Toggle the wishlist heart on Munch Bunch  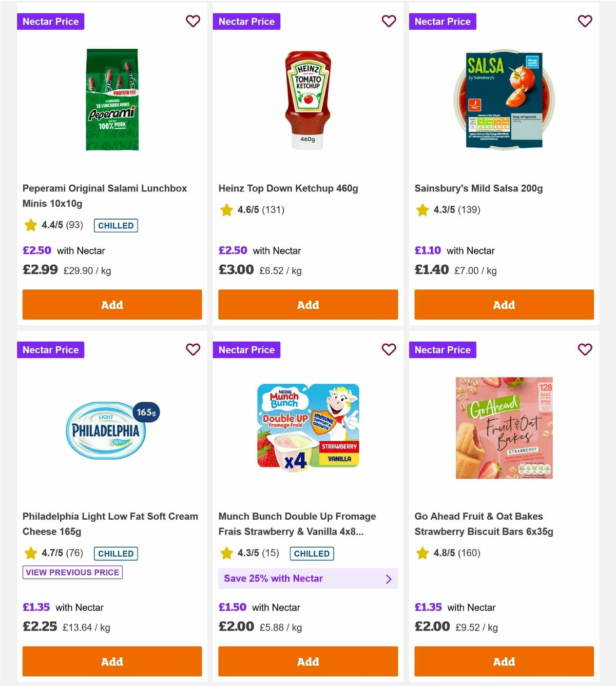tap(389, 349)
